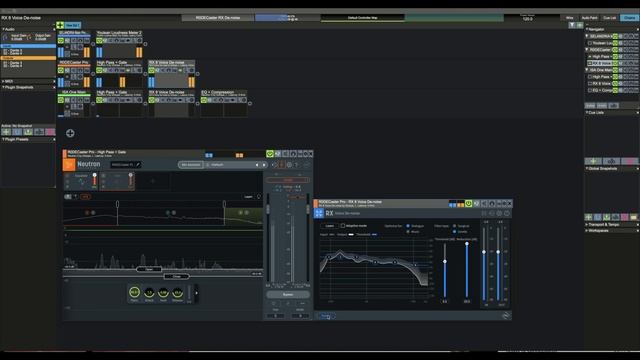Click the green add icon under Global Snapshots

(x=589, y=217)
